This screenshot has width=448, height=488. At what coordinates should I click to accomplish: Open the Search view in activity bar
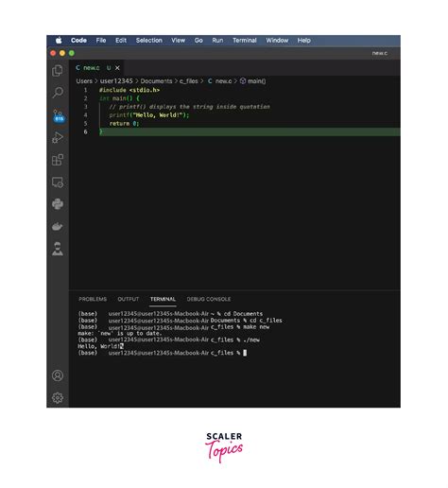coord(58,93)
